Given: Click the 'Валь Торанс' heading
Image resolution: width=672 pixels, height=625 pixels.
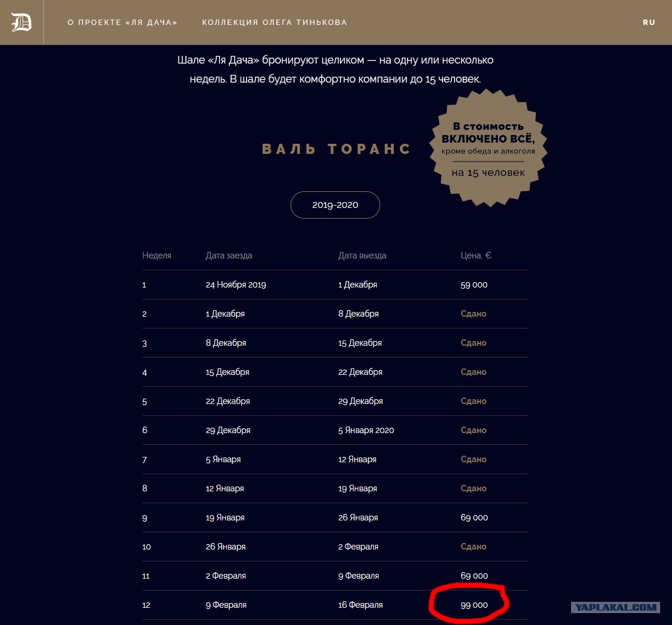Looking at the screenshot, I should point(336,149).
